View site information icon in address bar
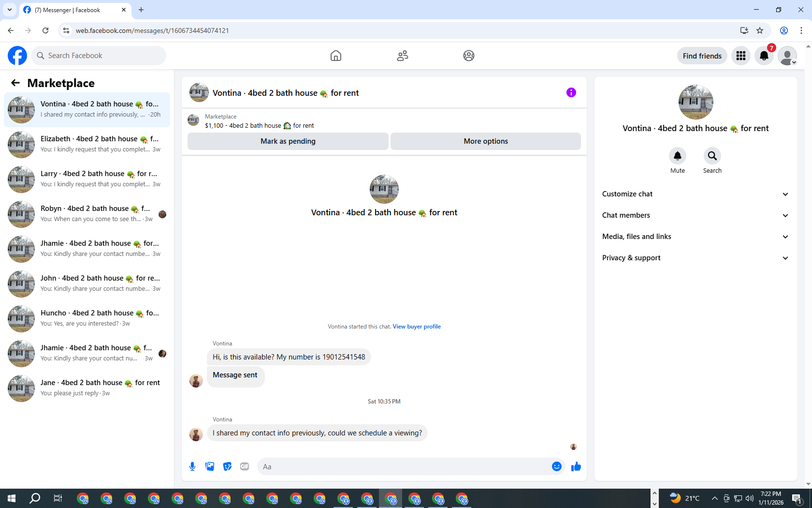This screenshot has height=508, width=812. pyautogui.click(x=66, y=30)
